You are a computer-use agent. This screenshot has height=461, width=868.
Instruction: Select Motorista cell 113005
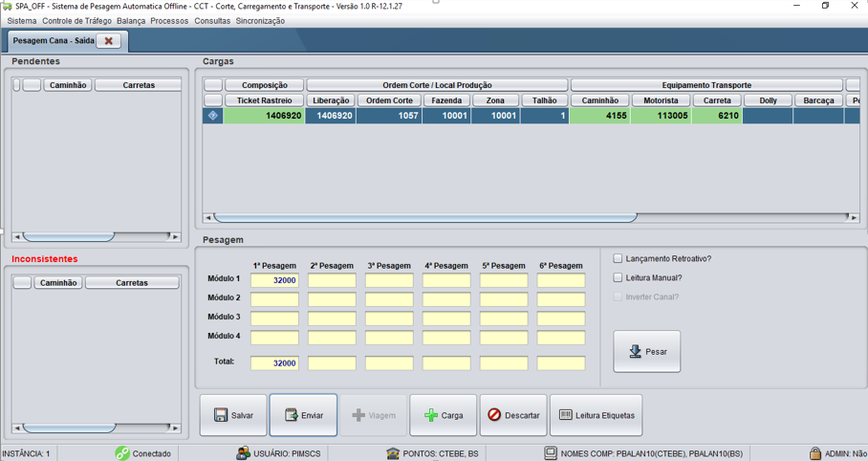pos(661,115)
